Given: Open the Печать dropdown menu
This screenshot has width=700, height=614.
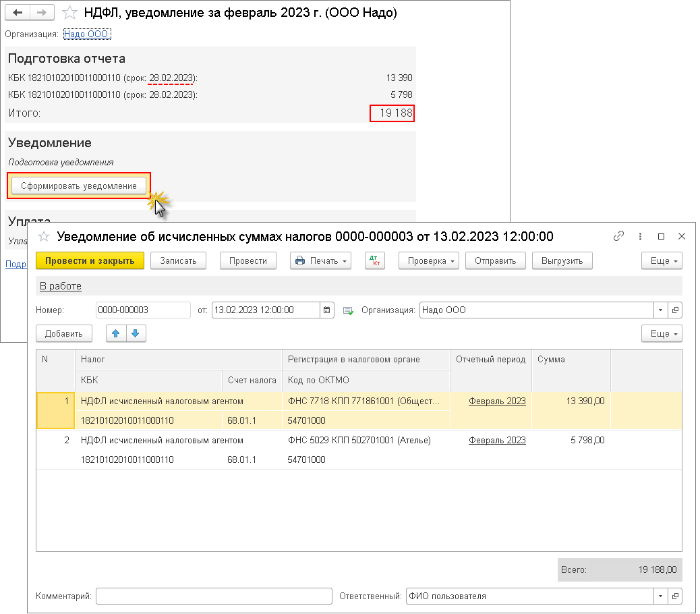Looking at the screenshot, I should pyautogui.click(x=320, y=261).
